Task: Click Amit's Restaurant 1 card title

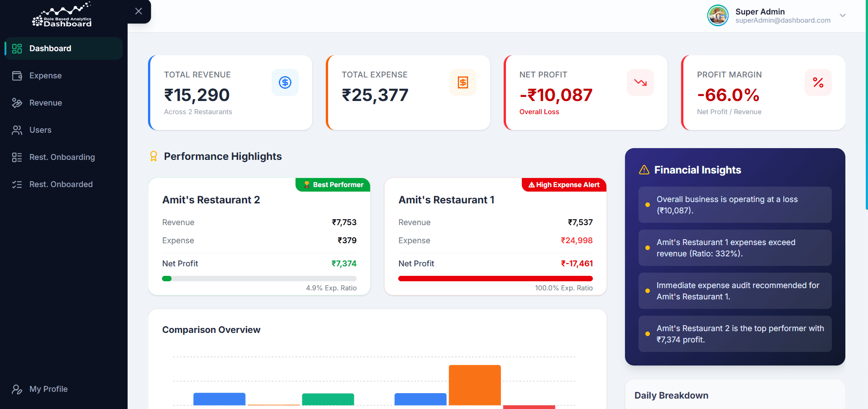Action: (x=446, y=200)
